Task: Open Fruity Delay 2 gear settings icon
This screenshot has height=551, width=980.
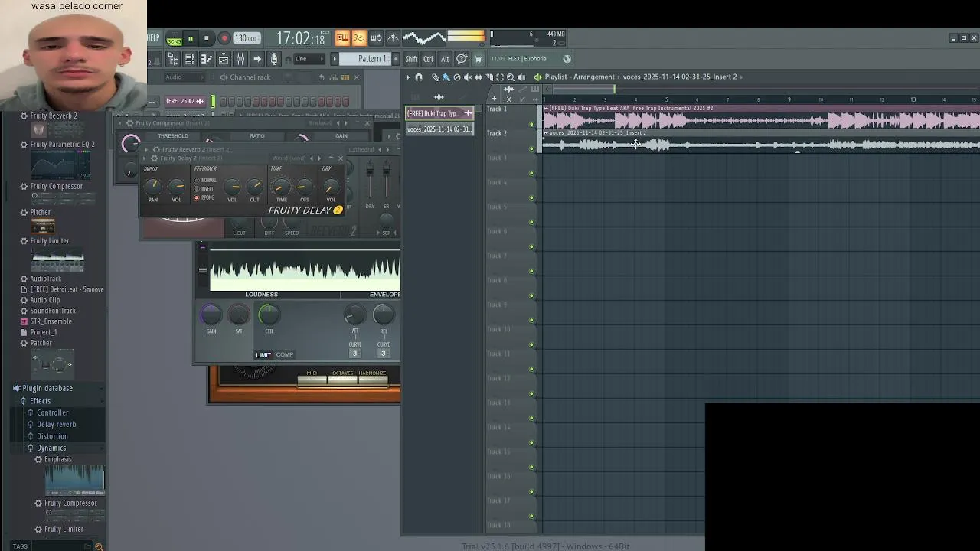Action: click(155, 158)
